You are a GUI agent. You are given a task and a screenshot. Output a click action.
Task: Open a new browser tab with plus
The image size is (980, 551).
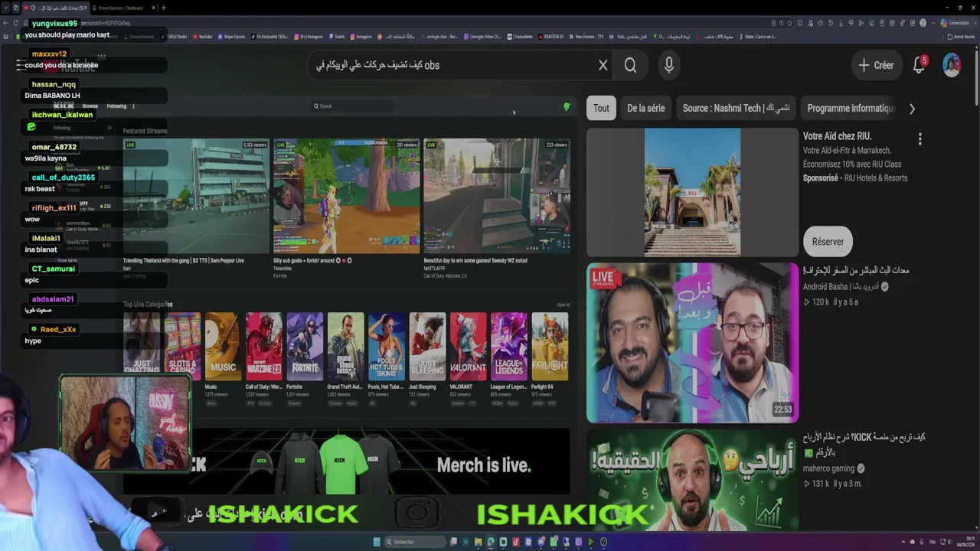pos(163,8)
